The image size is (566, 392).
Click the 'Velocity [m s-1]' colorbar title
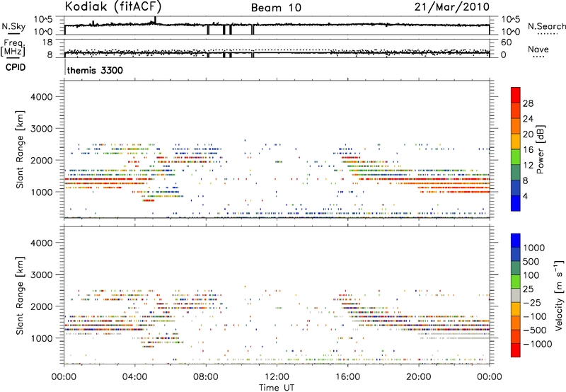coord(559,295)
